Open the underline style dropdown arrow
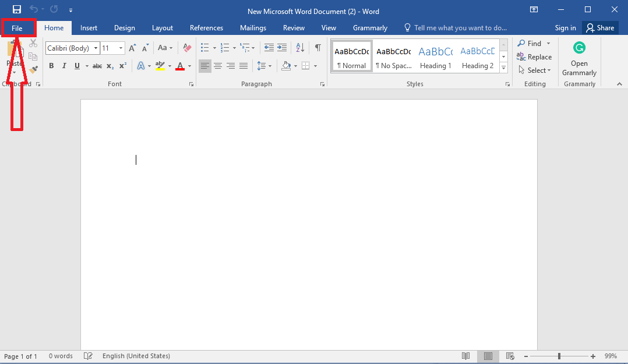 [86, 66]
